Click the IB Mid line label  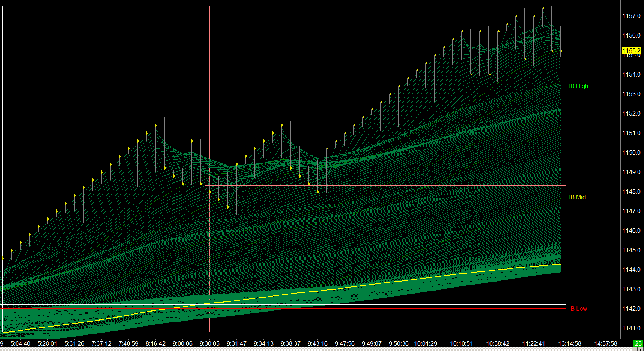[577, 197]
